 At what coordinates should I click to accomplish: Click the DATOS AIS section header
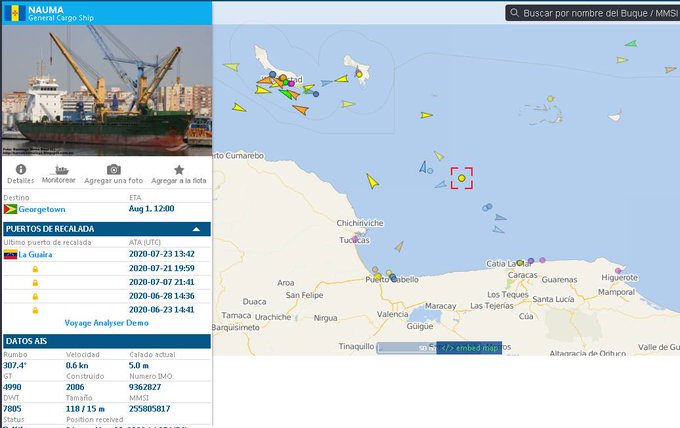point(107,341)
